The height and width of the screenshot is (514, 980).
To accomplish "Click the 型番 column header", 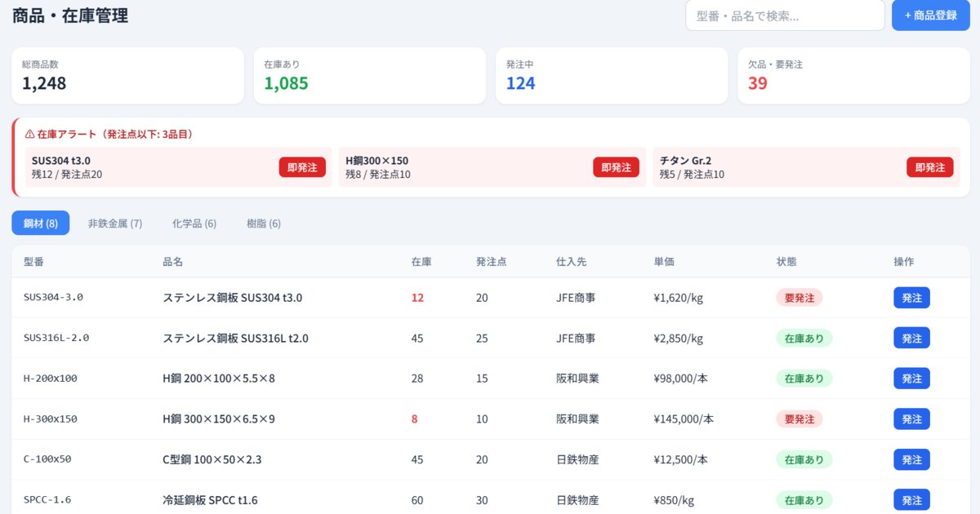I will pos(33,262).
